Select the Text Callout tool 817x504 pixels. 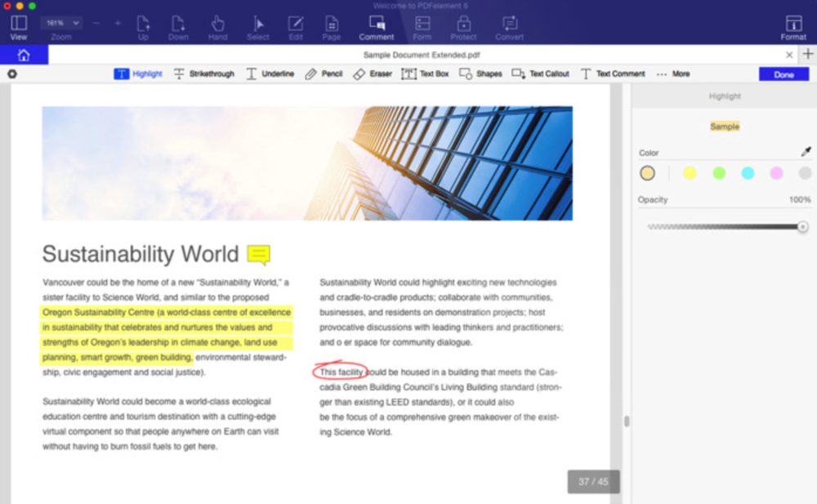coord(540,74)
